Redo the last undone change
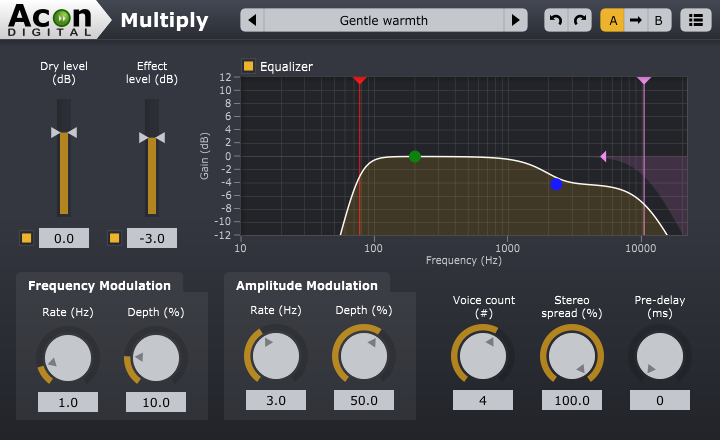The width and height of the screenshot is (720, 440). click(580, 20)
